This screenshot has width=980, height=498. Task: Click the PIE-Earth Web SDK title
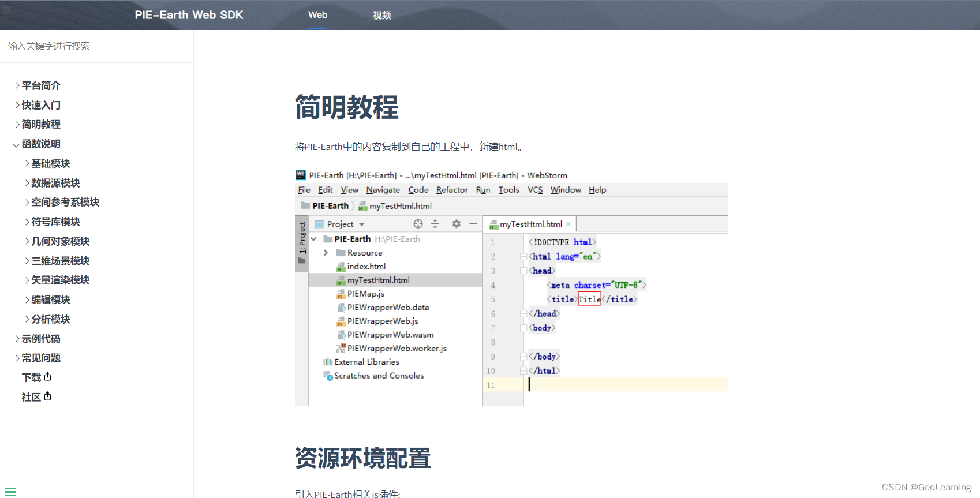(x=189, y=15)
